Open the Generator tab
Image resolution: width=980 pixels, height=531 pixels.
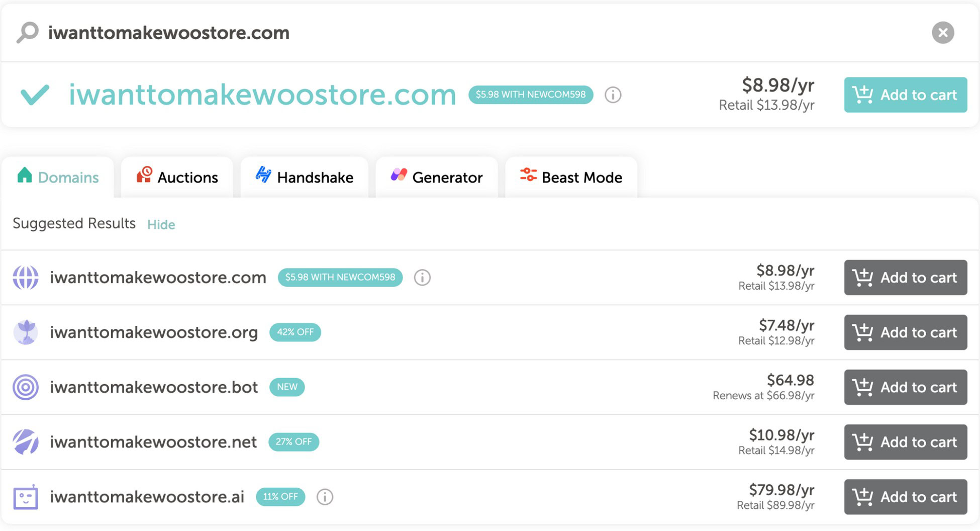click(x=437, y=177)
